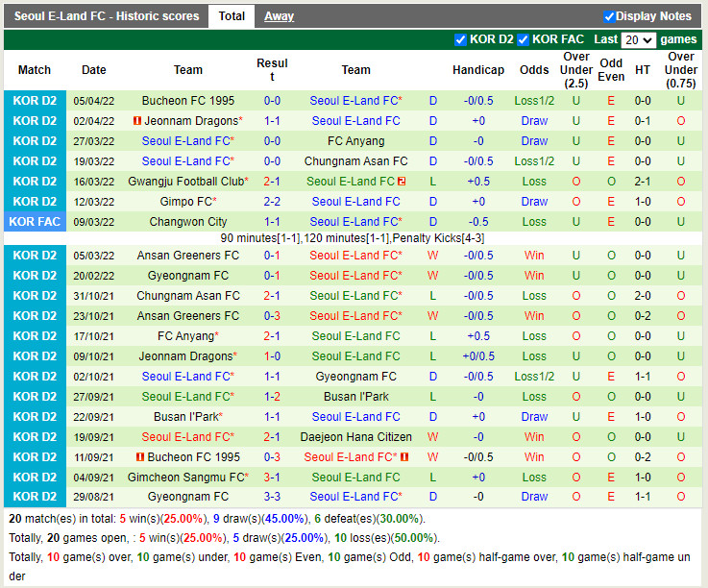Open the Changwon City team link
The height and width of the screenshot is (588, 708).
pyautogui.click(x=188, y=222)
